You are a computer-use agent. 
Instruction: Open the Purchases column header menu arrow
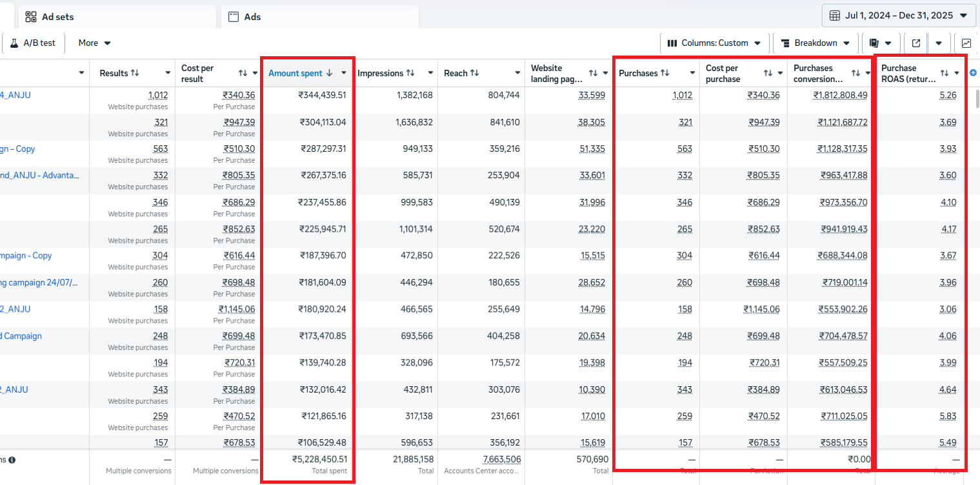point(692,73)
